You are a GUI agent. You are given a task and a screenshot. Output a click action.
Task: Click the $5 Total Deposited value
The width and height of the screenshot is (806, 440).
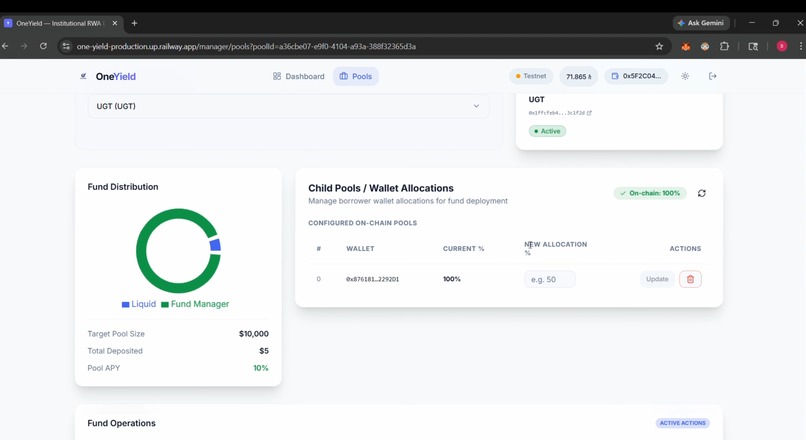pyautogui.click(x=264, y=351)
